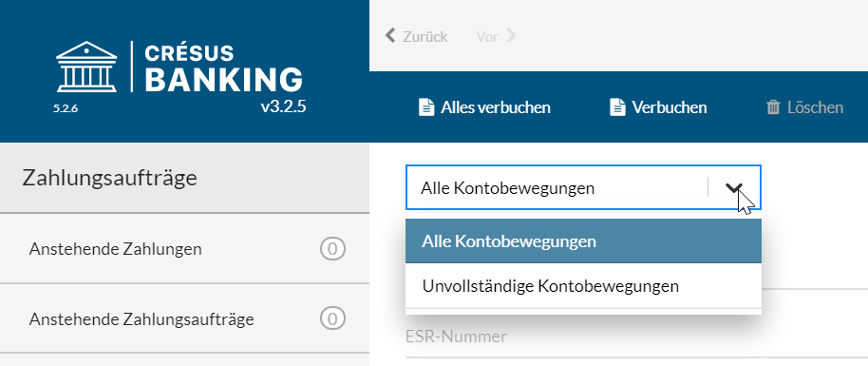868x366 pixels.
Task: Open Anstehende Zahlungsaufträge in the sidebar
Action: pos(184,318)
